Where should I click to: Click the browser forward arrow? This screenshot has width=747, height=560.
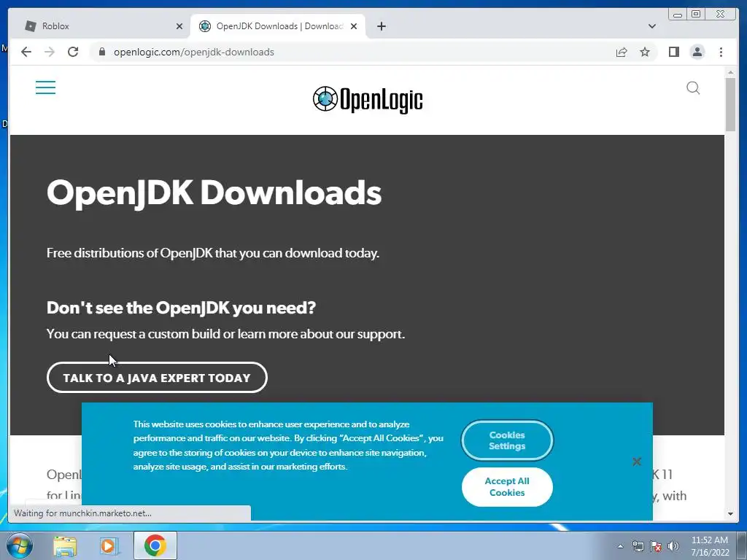(x=50, y=52)
